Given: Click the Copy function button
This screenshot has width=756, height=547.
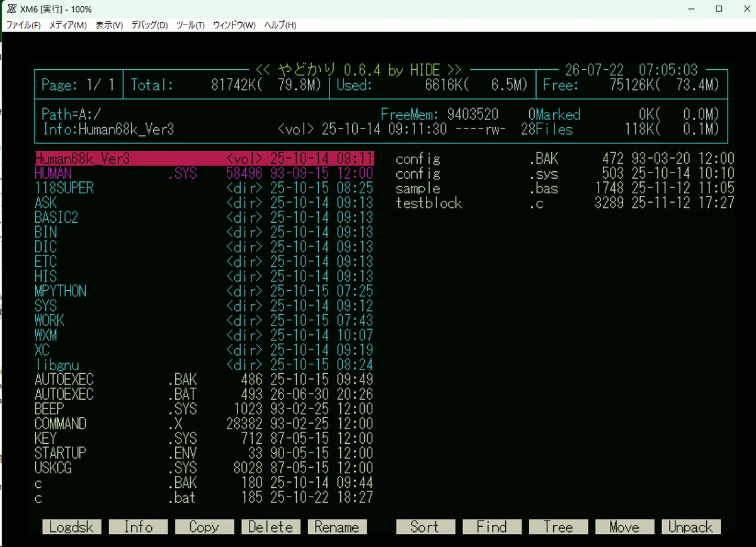Looking at the screenshot, I should 204,527.
